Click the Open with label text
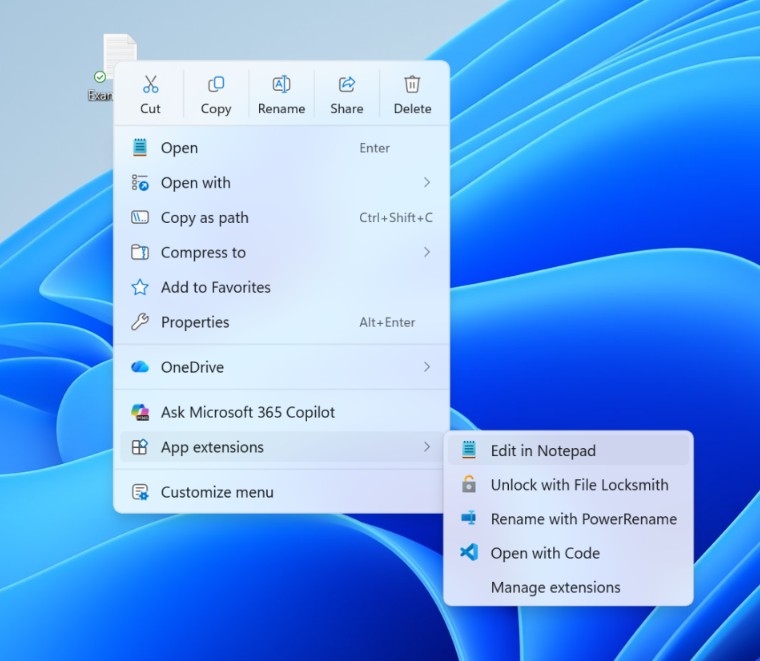This screenshot has height=661, width=760. [196, 183]
